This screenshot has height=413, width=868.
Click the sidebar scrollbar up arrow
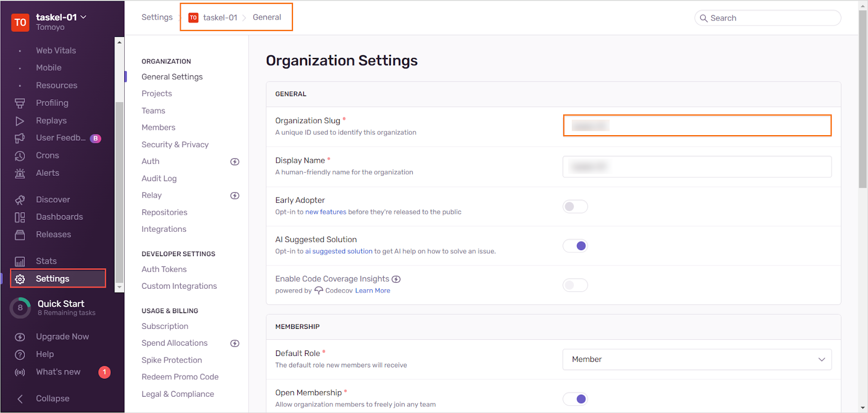(x=119, y=42)
